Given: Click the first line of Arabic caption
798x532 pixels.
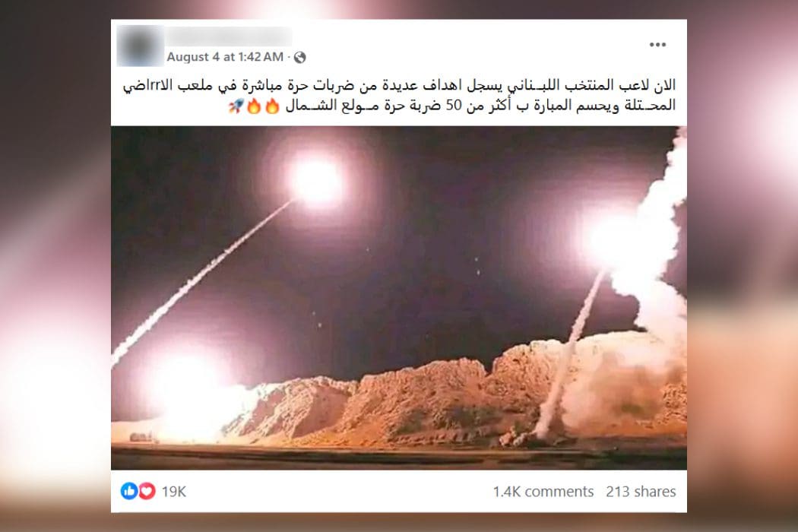Looking at the screenshot, I should [x=400, y=85].
